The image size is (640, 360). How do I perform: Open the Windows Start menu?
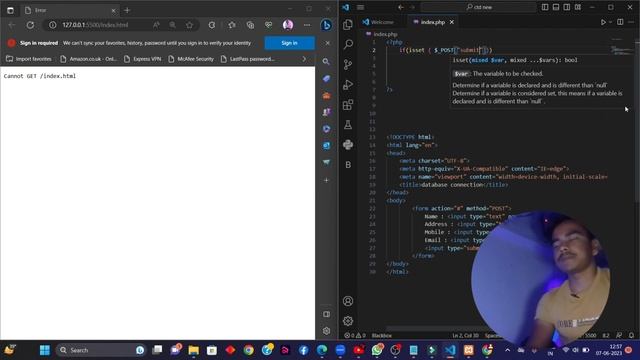[44, 350]
